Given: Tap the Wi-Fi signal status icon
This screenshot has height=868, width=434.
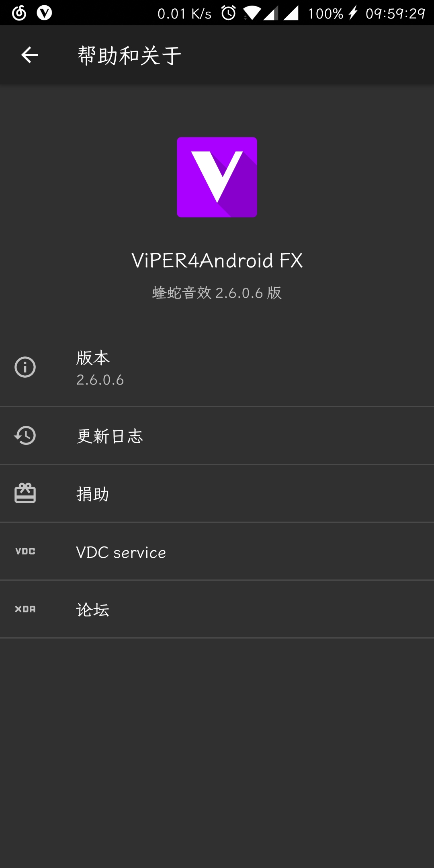Looking at the screenshot, I should coord(252,14).
